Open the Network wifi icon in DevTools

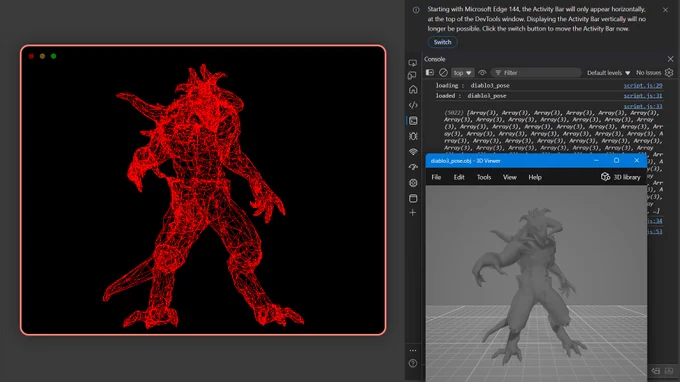pyautogui.click(x=413, y=152)
